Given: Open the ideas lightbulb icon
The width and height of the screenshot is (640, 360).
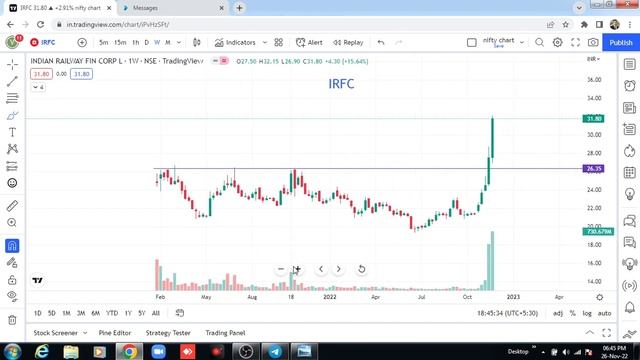Looking at the screenshot, I should coord(629,194).
